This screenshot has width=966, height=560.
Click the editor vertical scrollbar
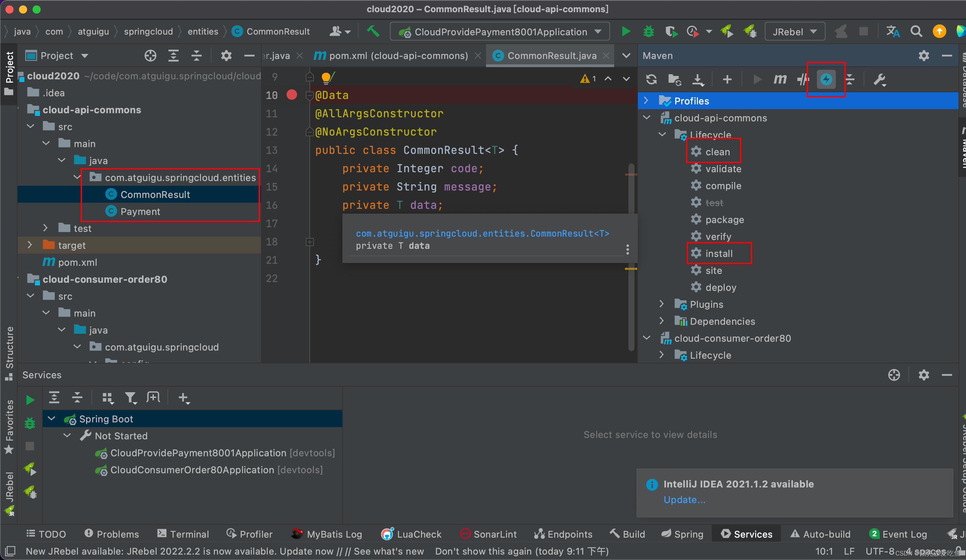631,257
